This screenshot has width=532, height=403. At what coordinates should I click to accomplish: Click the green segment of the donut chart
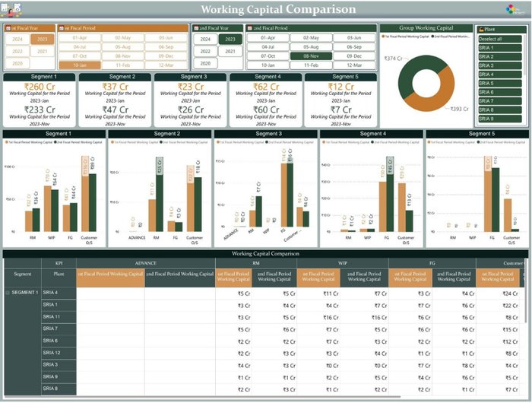tap(410, 73)
